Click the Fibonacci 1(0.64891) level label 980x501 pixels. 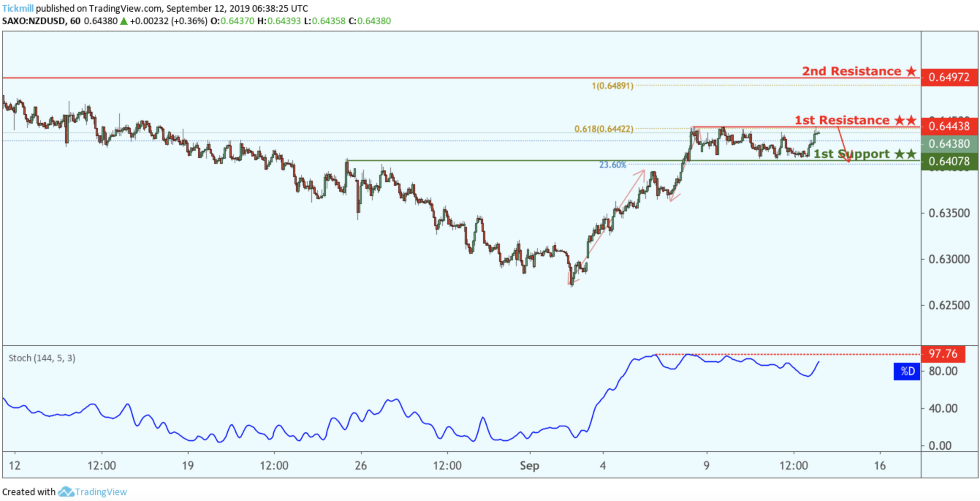point(612,86)
